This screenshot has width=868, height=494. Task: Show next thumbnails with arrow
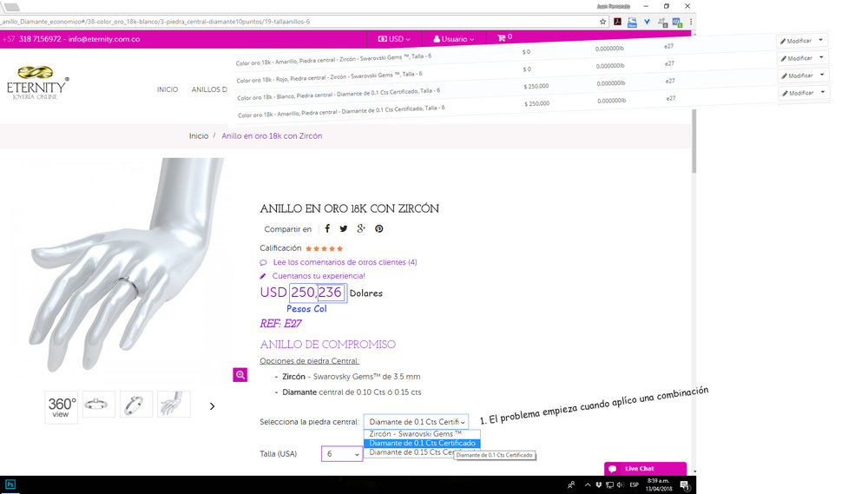pos(212,406)
